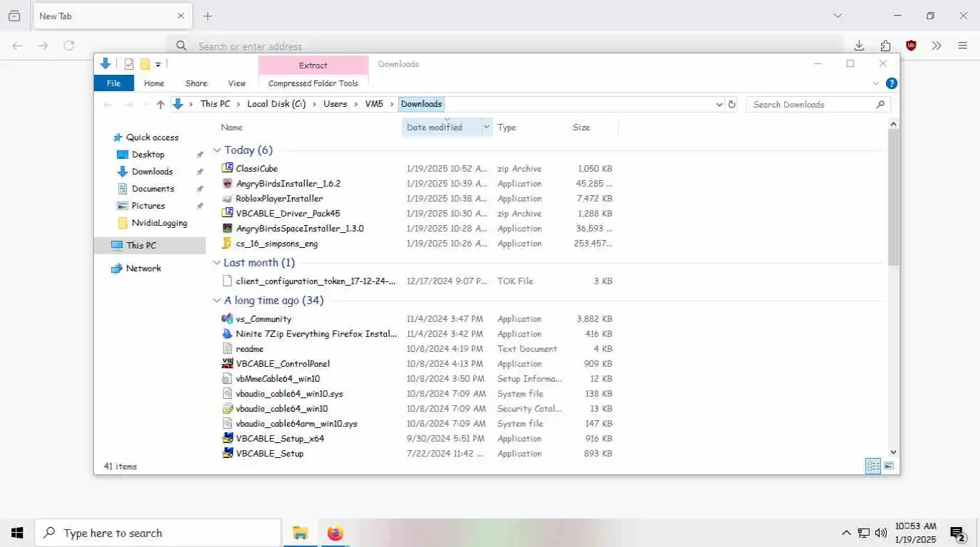List all browser tabs dropdown
Viewport: 980px width, 547px height.
838,16
